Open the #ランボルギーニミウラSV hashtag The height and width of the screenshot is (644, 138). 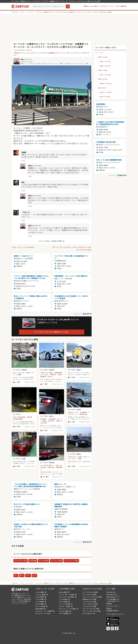(x=36, y=53)
